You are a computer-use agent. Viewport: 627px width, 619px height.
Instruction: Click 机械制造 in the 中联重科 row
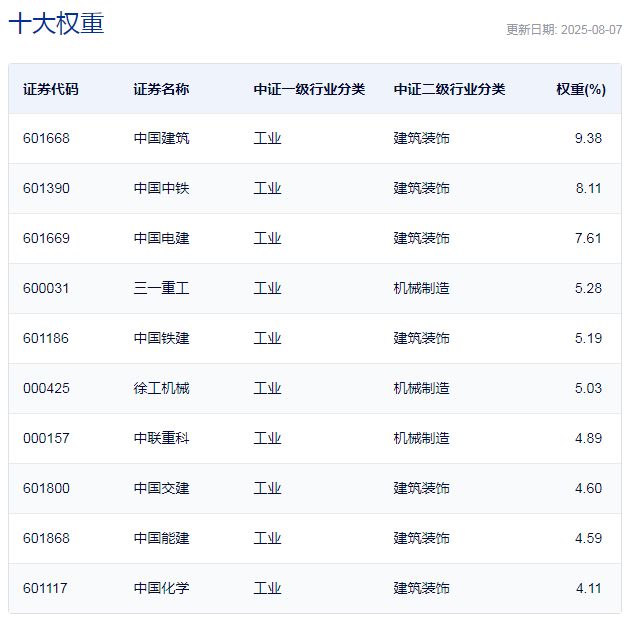[421, 438]
